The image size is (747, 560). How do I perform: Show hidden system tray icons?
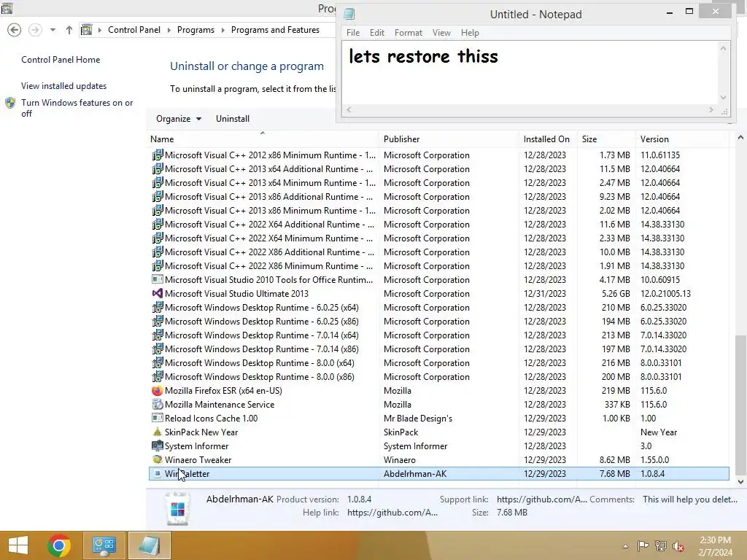pos(625,546)
